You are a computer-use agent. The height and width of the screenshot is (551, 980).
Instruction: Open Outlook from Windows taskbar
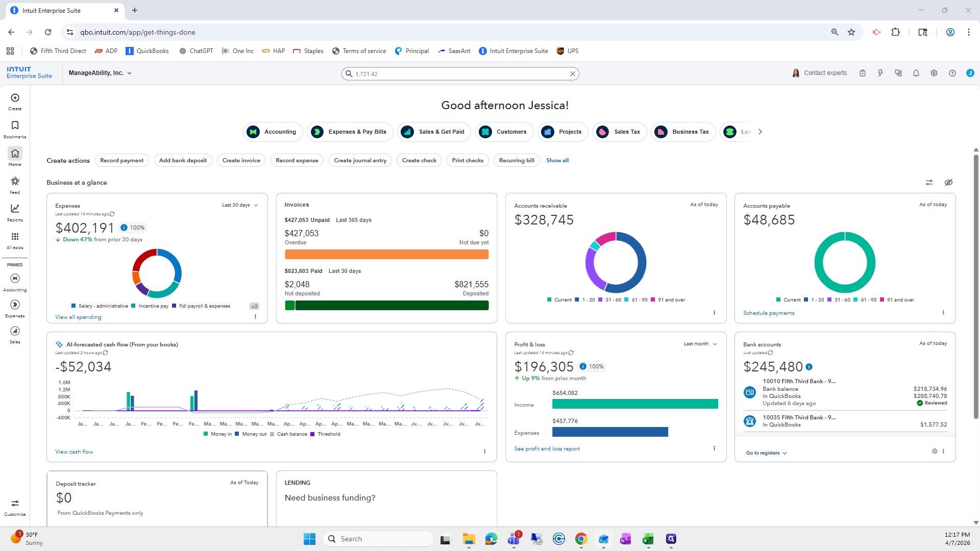(x=603, y=539)
